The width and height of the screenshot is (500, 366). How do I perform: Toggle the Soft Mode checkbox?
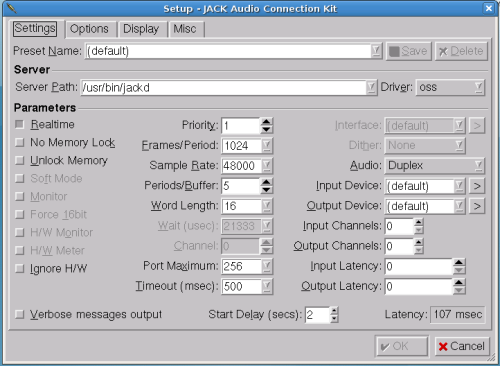(x=20, y=178)
